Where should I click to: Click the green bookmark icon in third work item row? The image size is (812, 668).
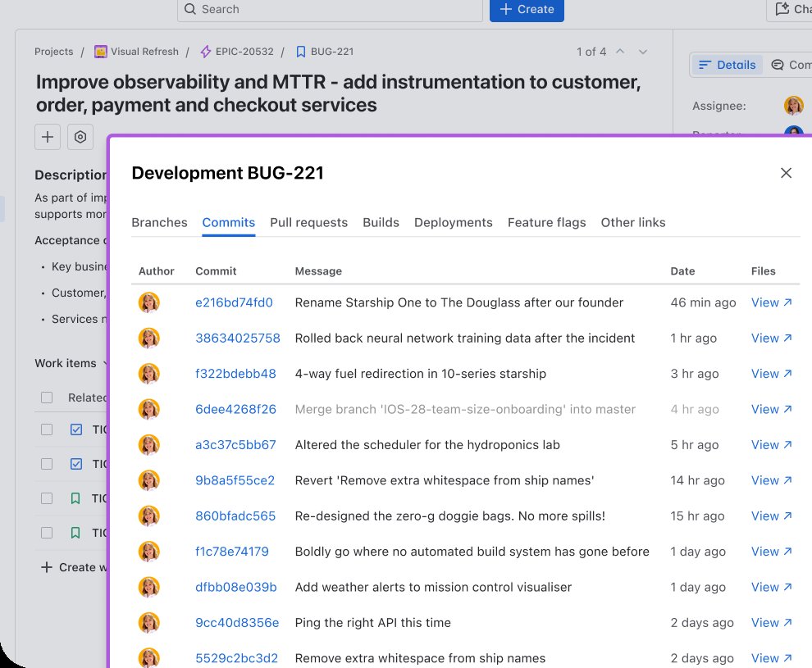pos(75,498)
